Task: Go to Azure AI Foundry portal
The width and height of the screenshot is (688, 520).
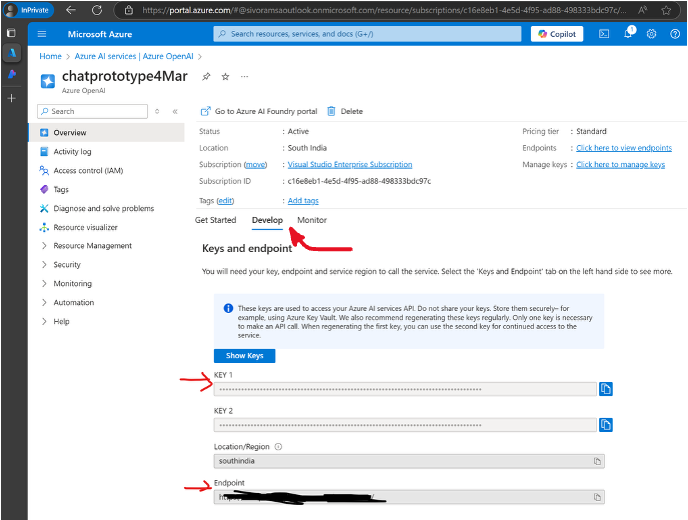Action: point(259,111)
